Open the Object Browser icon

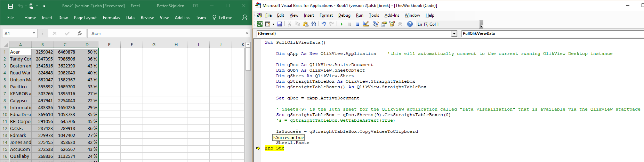click(x=392, y=24)
